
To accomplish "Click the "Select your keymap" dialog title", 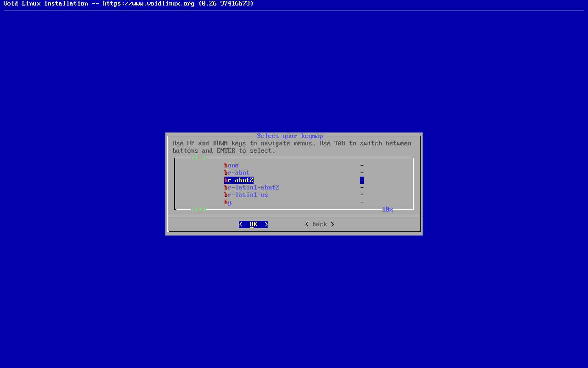I will click(x=290, y=136).
